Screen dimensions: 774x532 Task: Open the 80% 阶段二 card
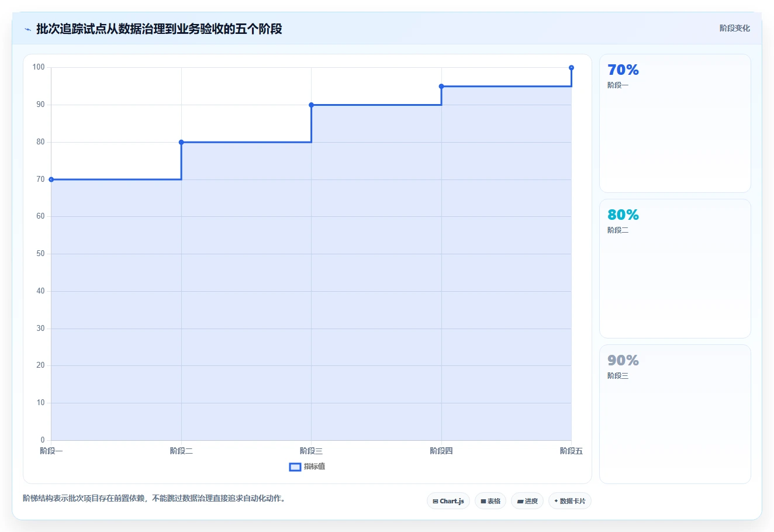pos(675,269)
